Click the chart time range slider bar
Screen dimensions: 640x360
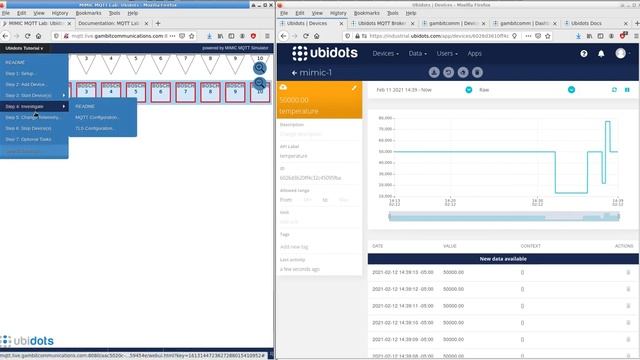pyautogui.click(x=504, y=217)
